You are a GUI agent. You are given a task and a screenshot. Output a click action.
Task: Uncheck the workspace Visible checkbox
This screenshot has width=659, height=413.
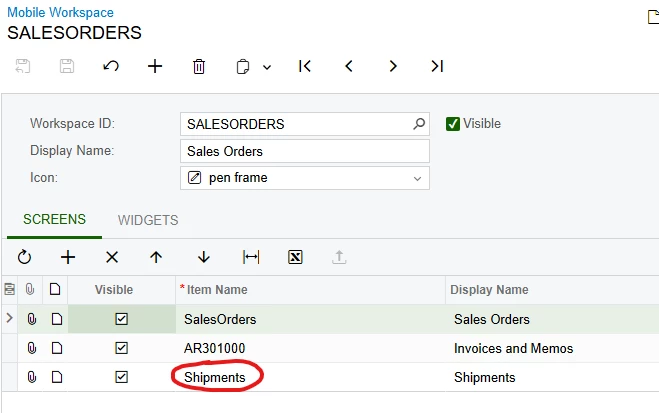453,124
